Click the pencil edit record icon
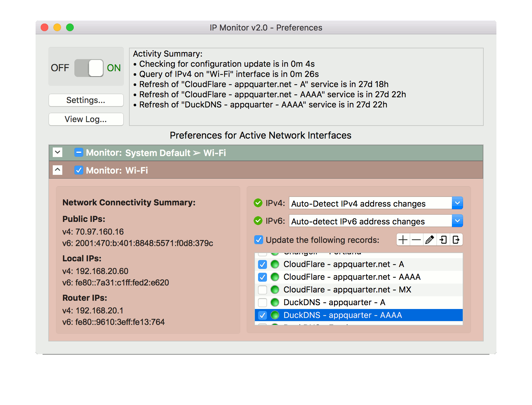Image resolution: width=532 pixels, height=405 pixels. [x=430, y=240]
